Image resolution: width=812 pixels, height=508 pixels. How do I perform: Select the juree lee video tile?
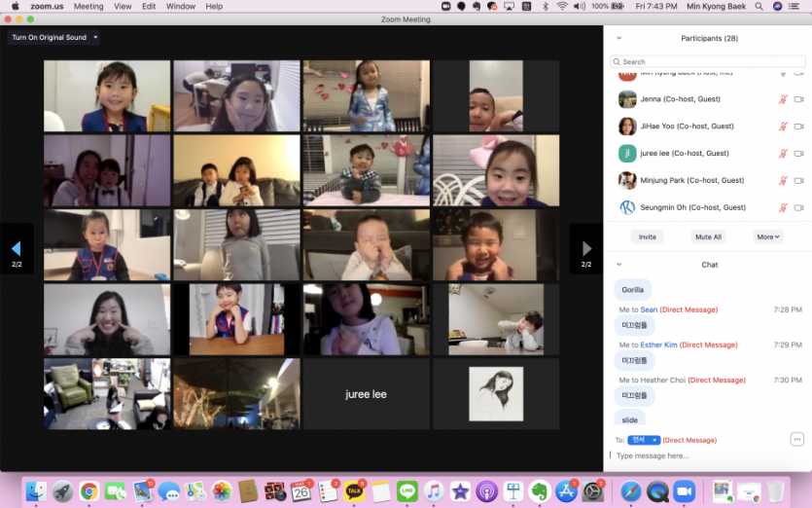[366, 394]
